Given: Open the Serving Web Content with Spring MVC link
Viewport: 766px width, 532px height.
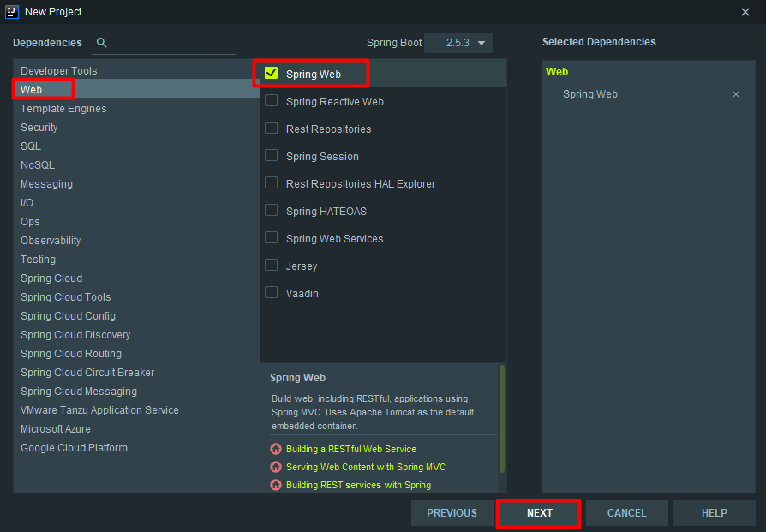Looking at the screenshot, I should [x=366, y=467].
